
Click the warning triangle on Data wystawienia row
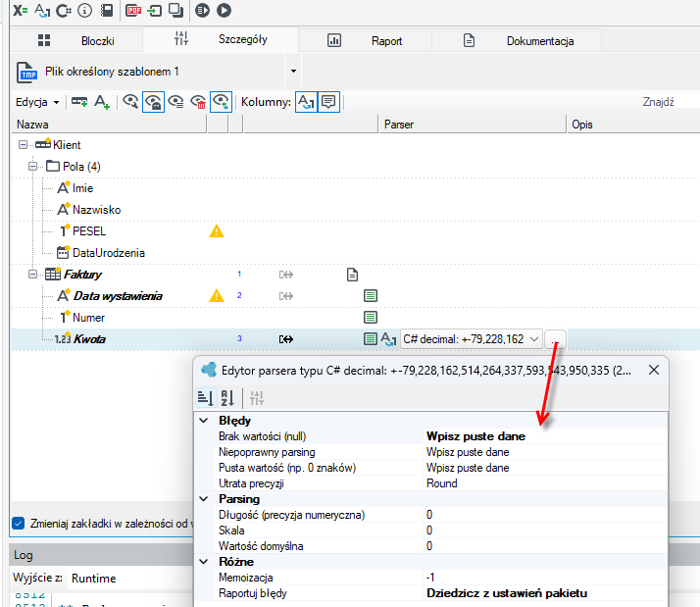click(x=217, y=296)
